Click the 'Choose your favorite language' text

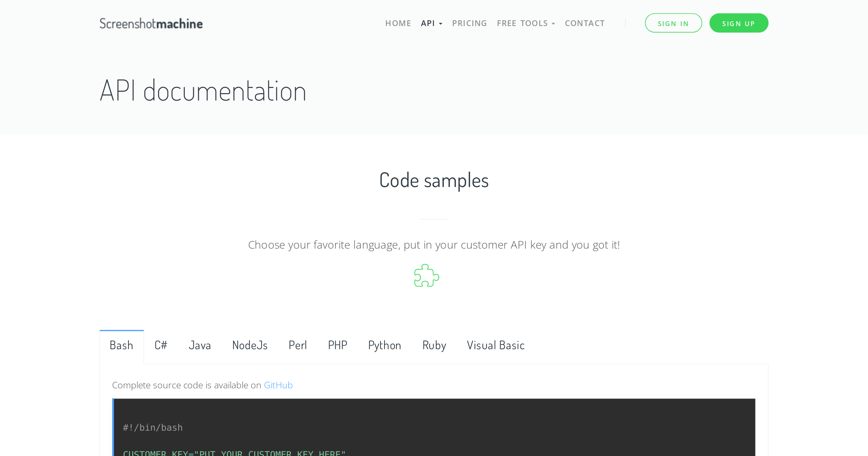434,245
